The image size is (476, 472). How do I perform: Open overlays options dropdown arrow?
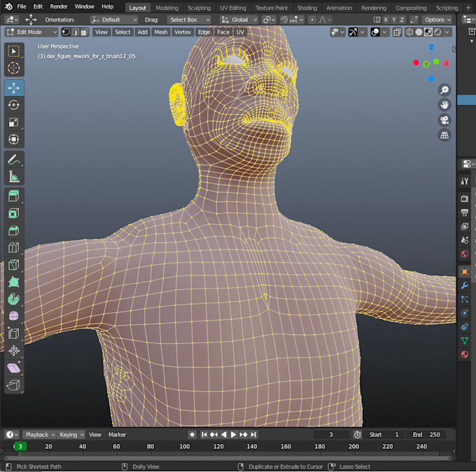(384, 32)
